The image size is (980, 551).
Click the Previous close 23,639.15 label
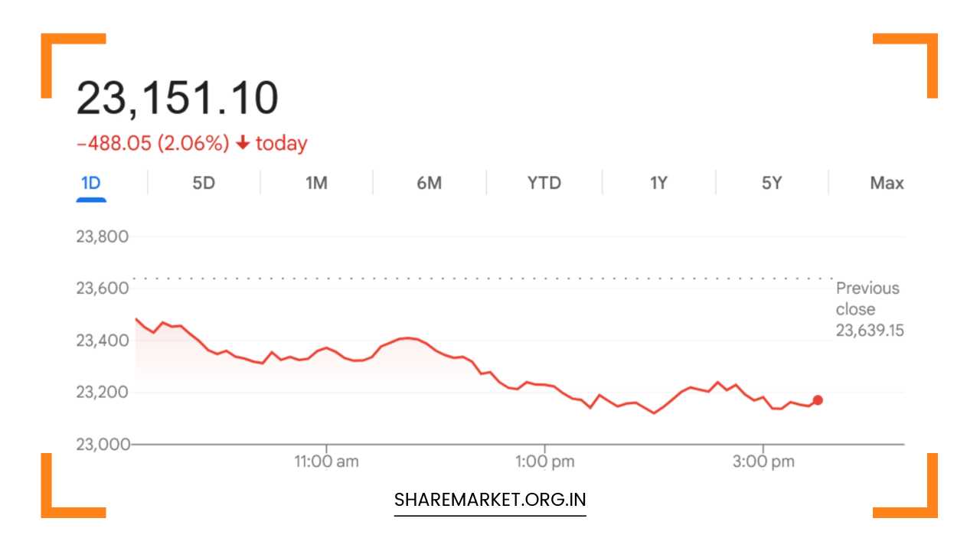pos(867,309)
